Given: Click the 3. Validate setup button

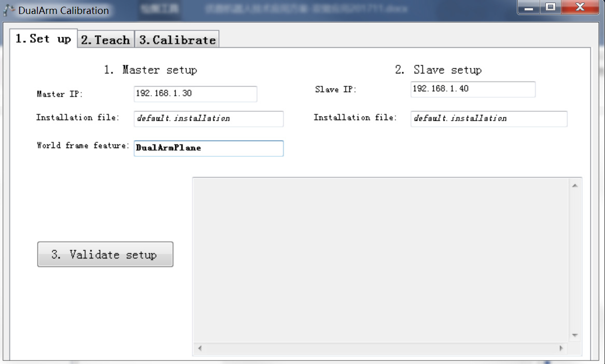Looking at the screenshot, I should [x=105, y=254].
